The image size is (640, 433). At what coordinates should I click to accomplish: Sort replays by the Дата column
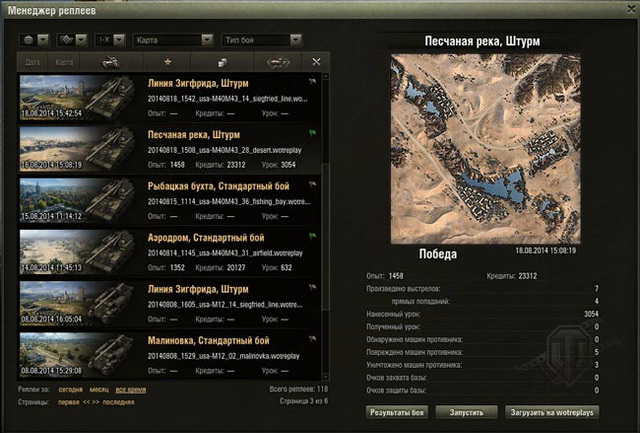33,62
